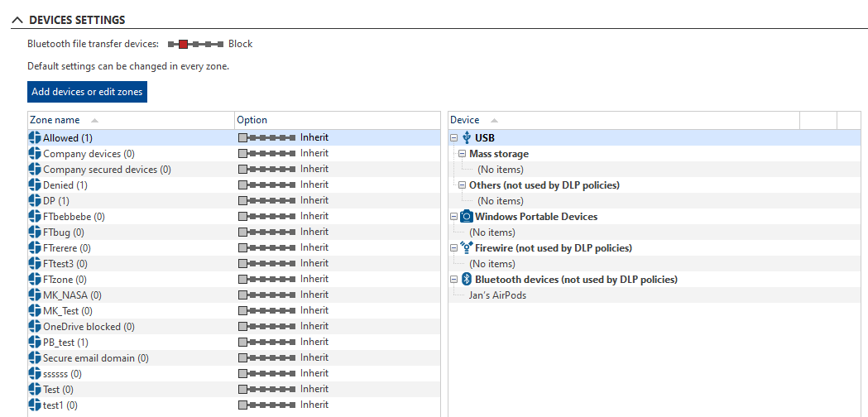Click the zone icon next to OneDrive blocked
Screen dimensions: 868x417
click(35, 327)
